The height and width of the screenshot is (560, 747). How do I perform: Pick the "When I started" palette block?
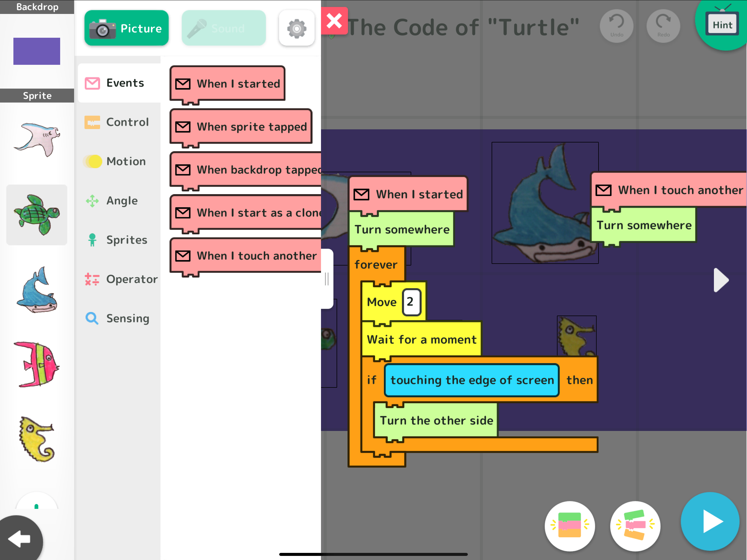pyautogui.click(x=227, y=83)
